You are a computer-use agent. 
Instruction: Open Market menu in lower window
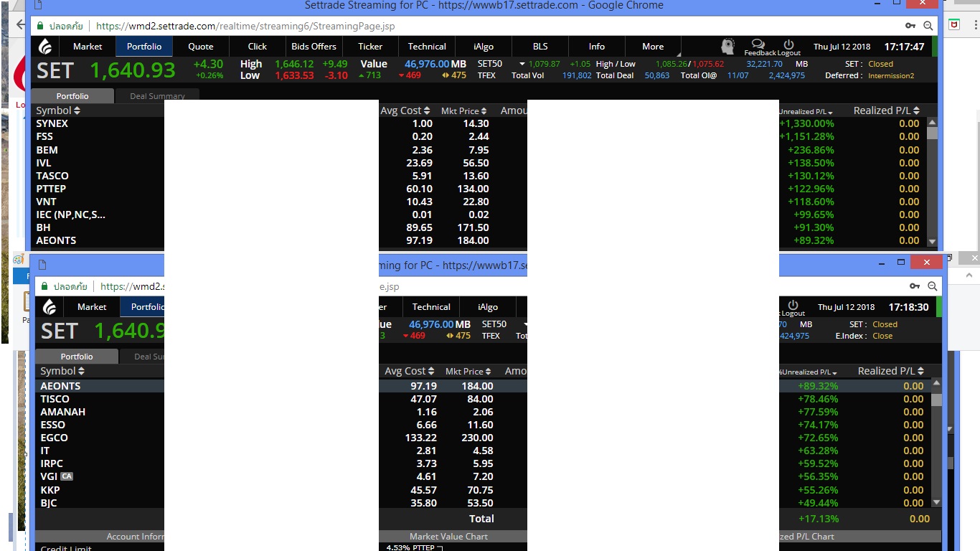click(92, 307)
